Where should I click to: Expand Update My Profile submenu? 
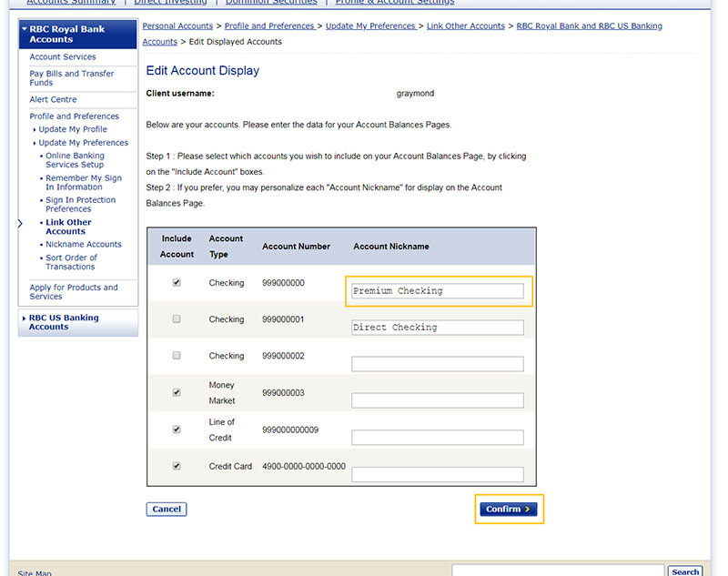click(x=73, y=129)
